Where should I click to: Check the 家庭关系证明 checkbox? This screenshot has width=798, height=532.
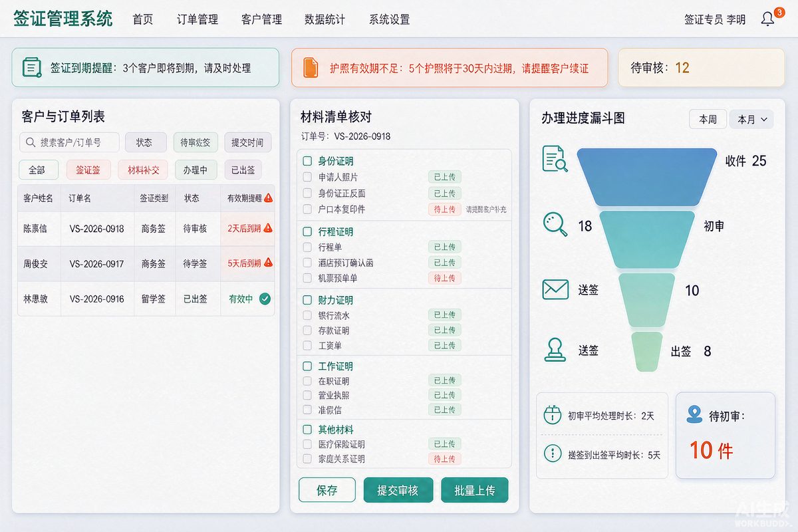307,459
